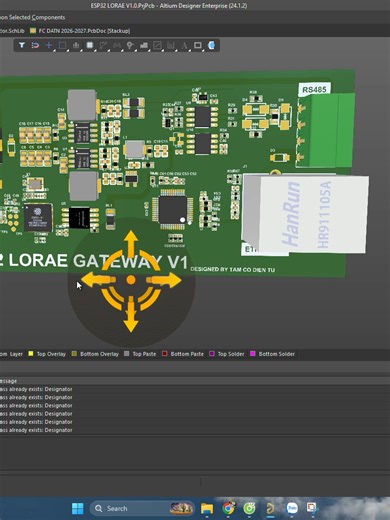Image resolution: width=390 pixels, height=520 pixels.
Task: Open File Explorer from the taskbar
Action: 207,508
